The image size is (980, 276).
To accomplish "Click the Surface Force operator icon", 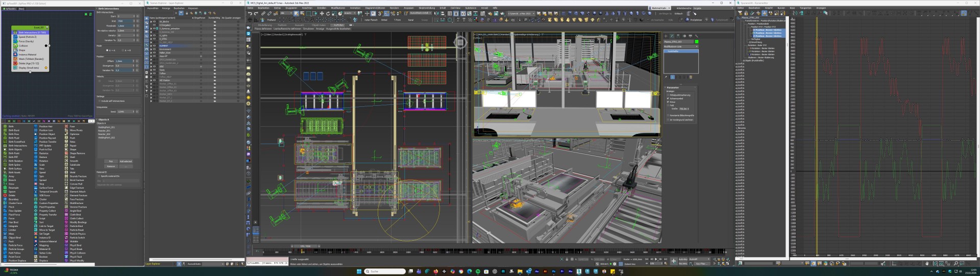I will [x=36, y=188].
